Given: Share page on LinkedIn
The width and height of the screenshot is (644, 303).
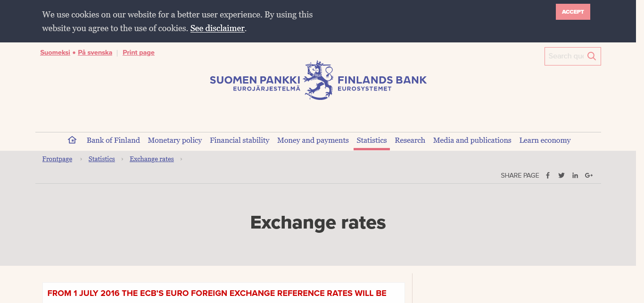Looking at the screenshot, I should [x=575, y=175].
